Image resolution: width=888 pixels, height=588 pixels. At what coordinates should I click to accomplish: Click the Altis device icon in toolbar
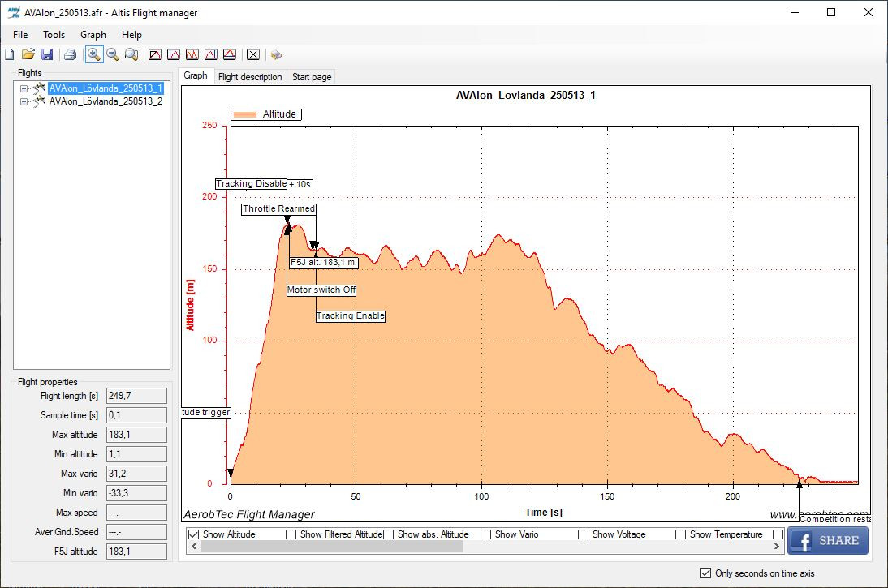point(277,54)
